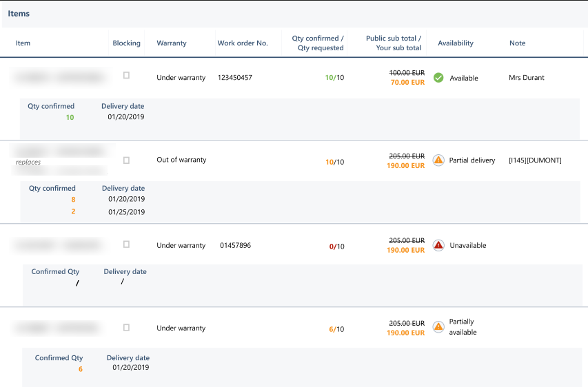Select the 01/25/2019 delivery date

click(x=126, y=212)
